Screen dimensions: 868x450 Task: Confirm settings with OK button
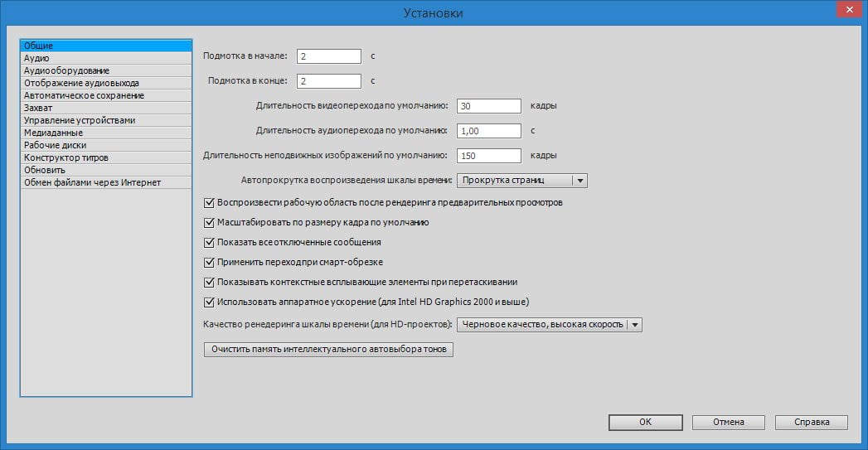(646, 423)
